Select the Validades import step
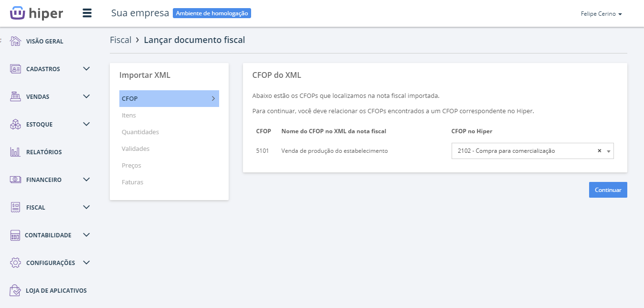The height and width of the screenshot is (308, 644). (169, 149)
